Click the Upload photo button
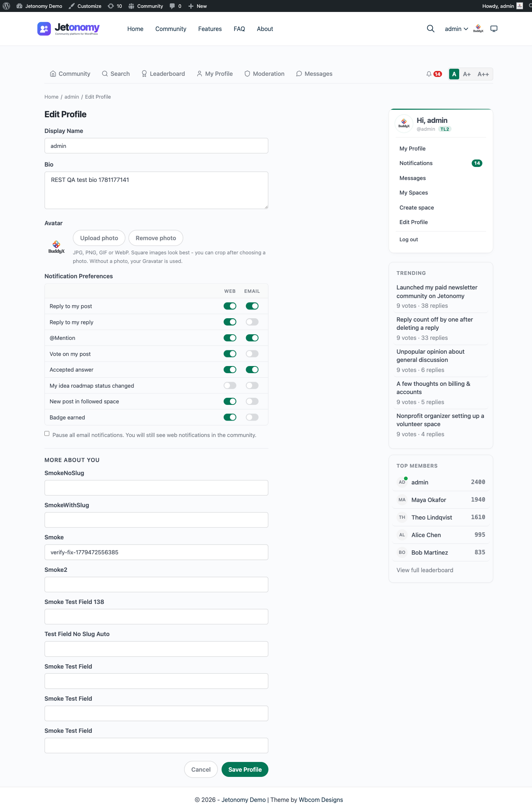 99,238
